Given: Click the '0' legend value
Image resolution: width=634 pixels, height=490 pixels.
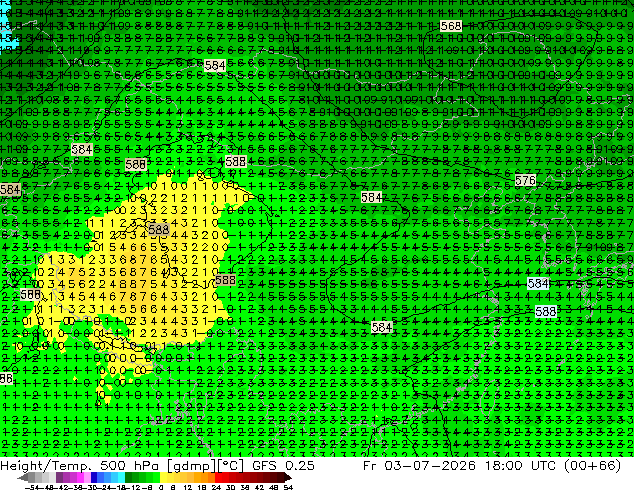Looking at the screenshot, I should coord(161,487).
